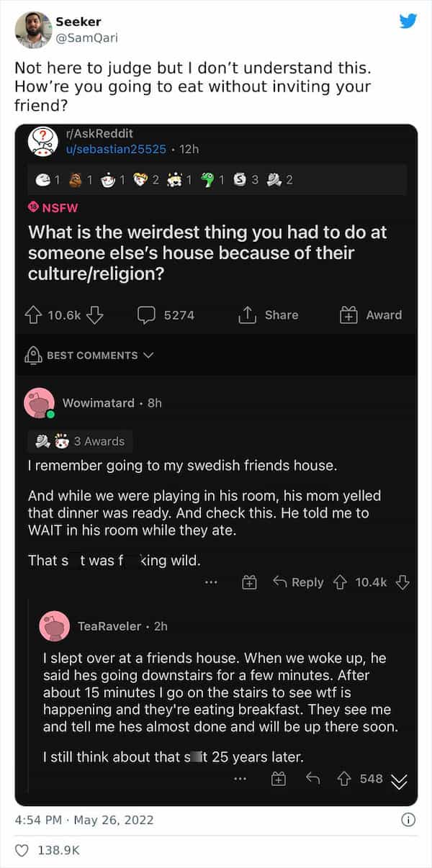Click the Twitter bird logo

pos(408,21)
